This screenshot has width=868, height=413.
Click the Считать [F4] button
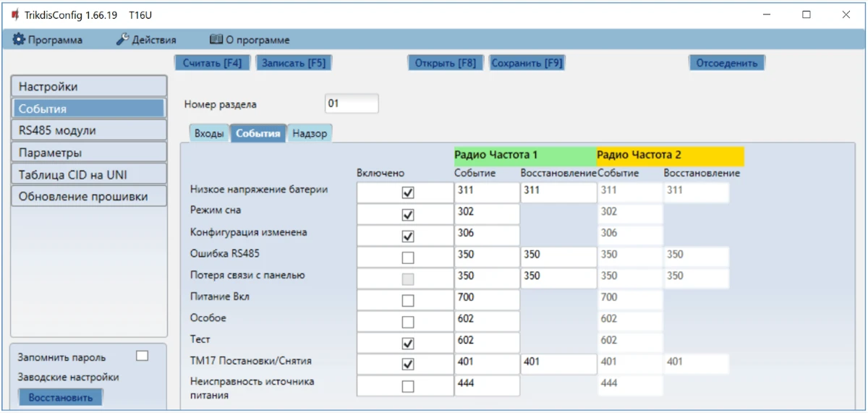(212, 63)
